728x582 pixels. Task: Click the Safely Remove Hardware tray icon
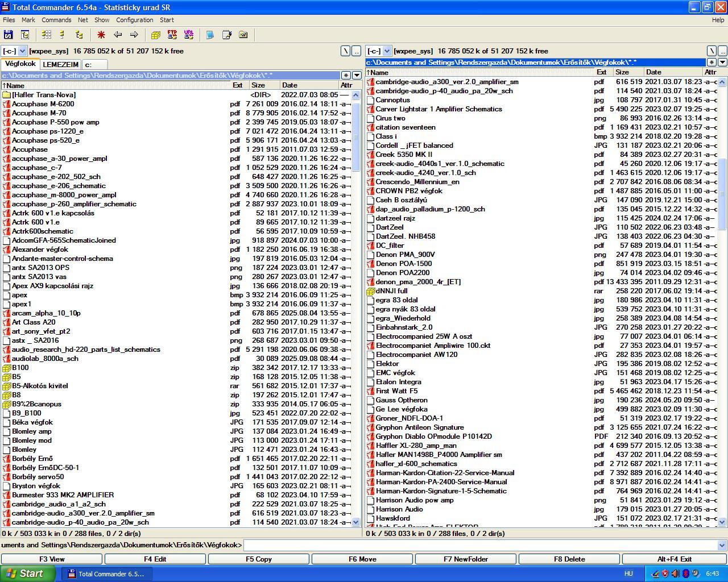656,573
